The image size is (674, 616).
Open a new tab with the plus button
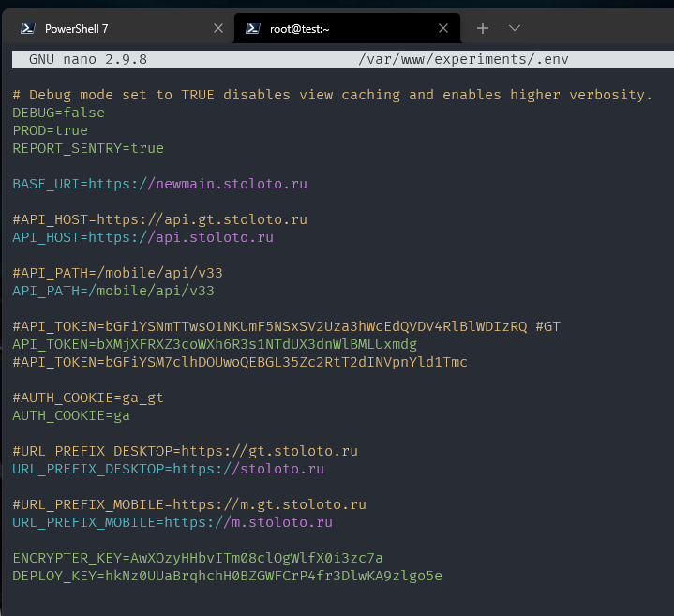point(483,28)
